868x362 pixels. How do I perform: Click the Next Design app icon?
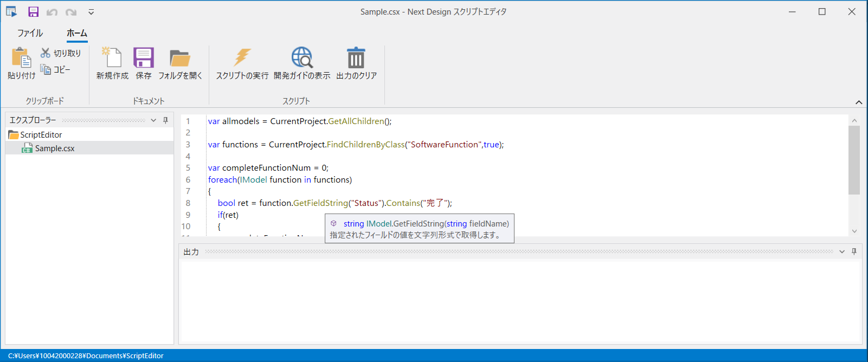point(11,11)
